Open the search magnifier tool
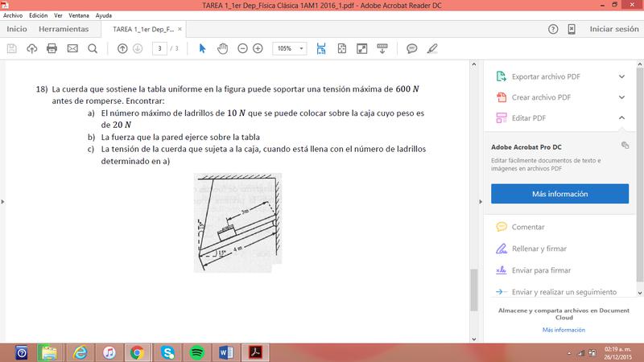This screenshot has width=644, height=362. click(x=92, y=48)
